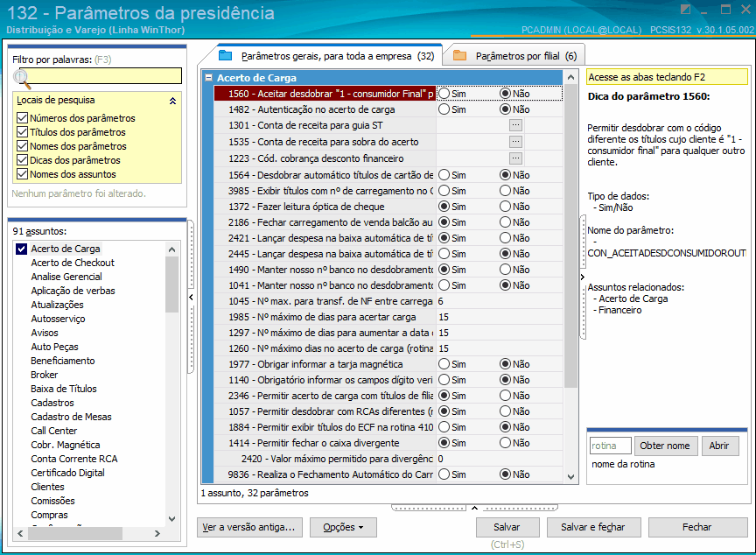Toggle Nomes dos parâmetros checkbox
The height and width of the screenshot is (555, 756).
pyautogui.click(x=22, y=146)
